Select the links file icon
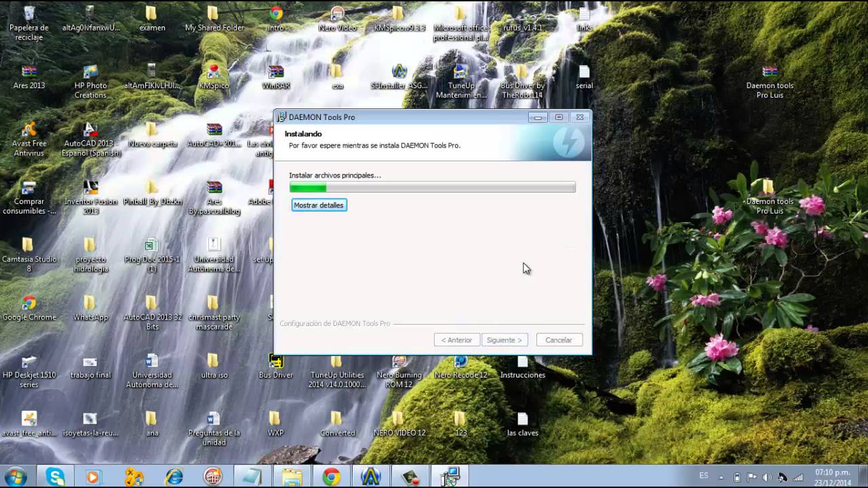Screen dimensions: 868x488 click(584, 19)
